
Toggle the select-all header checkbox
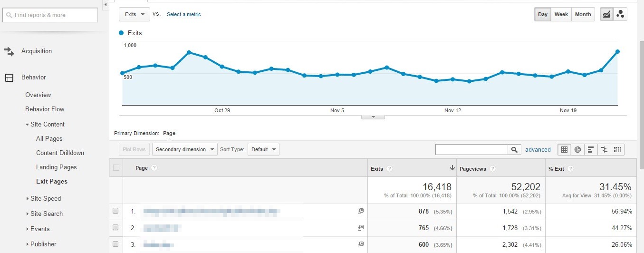(x=116, y=168)
